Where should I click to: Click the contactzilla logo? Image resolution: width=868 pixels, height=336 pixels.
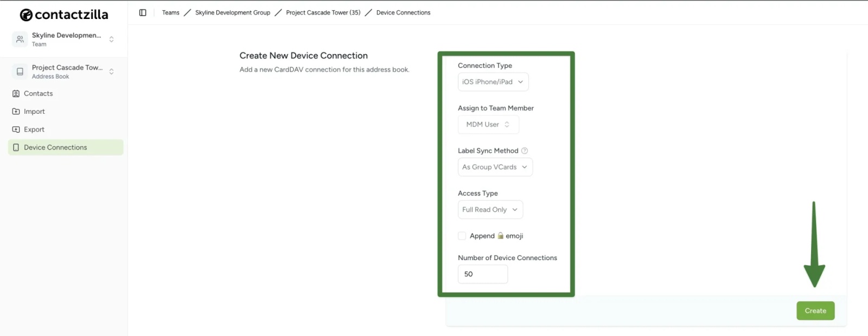(64, 15)
